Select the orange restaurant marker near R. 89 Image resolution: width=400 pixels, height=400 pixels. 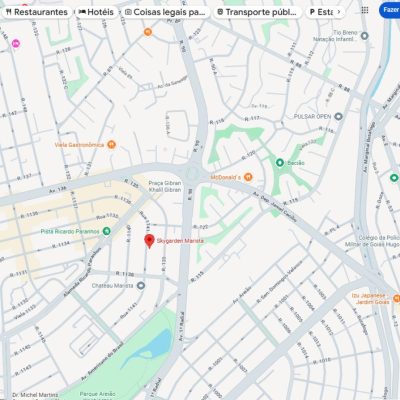pyautogui.click(x=148, y=32)
